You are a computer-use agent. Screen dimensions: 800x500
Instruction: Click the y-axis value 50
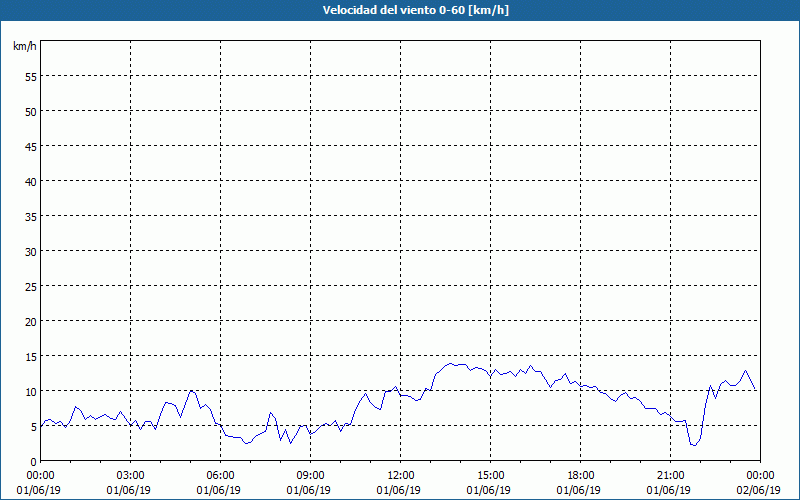(x=31, y=112)
